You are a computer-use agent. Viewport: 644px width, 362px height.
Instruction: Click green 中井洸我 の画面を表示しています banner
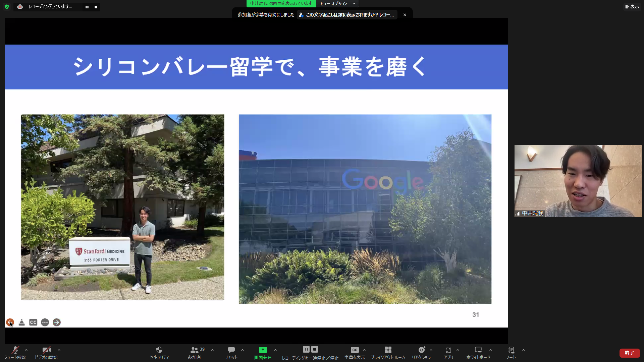point(281,4)
